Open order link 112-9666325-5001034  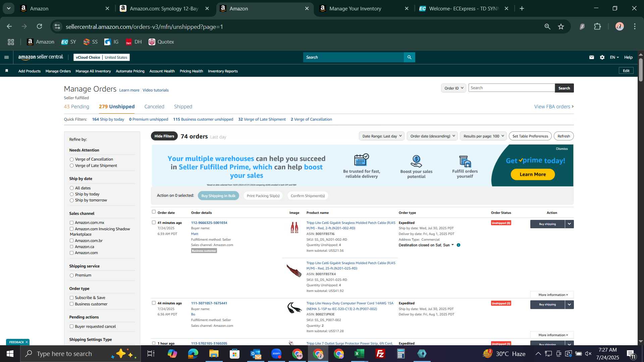(x=209, y=223)
